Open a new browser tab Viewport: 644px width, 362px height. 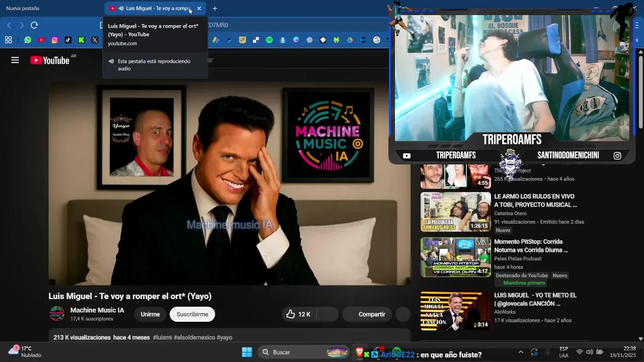point(215,9)
